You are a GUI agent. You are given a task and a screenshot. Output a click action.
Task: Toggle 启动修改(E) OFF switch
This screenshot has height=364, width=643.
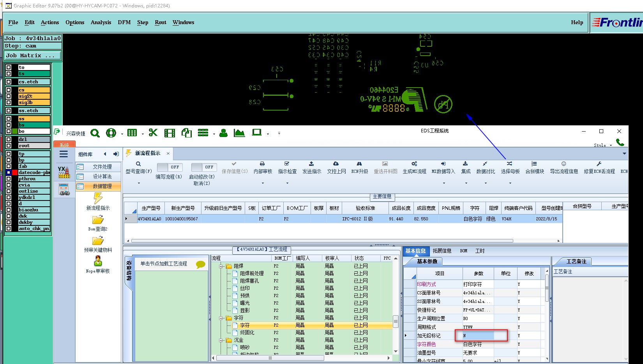tap(204, 167)
